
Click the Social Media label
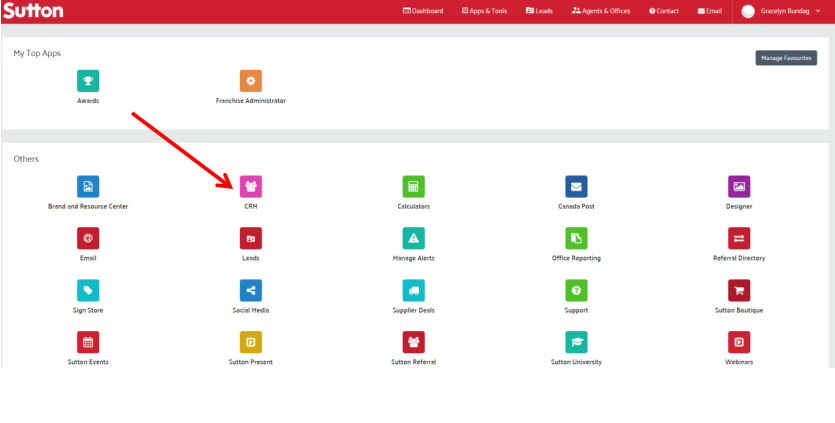tap(251, 310)
